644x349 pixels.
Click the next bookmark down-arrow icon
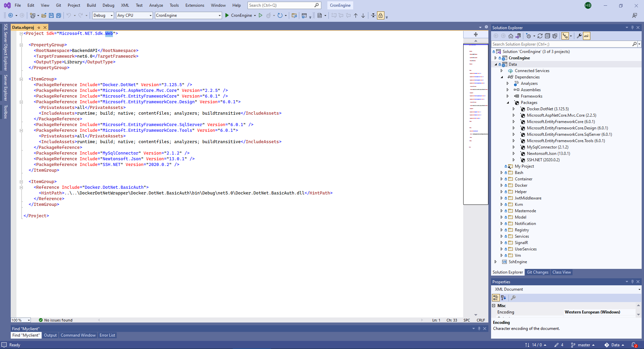(x=363, y=15)
